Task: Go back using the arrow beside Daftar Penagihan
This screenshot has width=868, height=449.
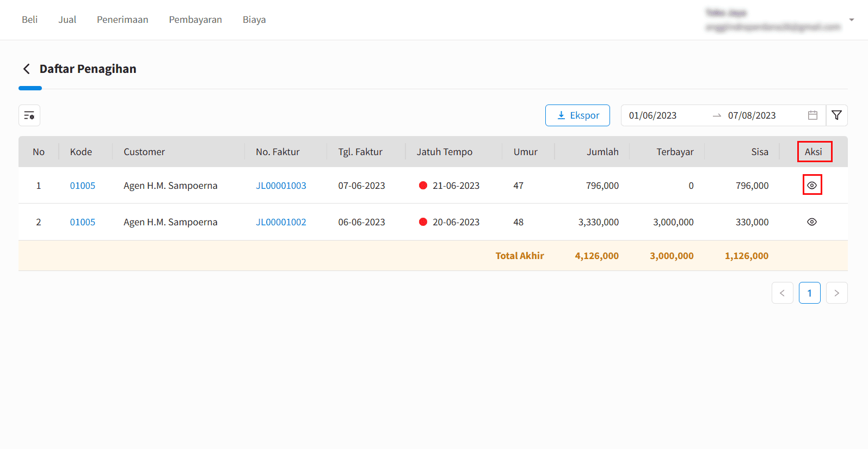Action: (x=27, y=69)
